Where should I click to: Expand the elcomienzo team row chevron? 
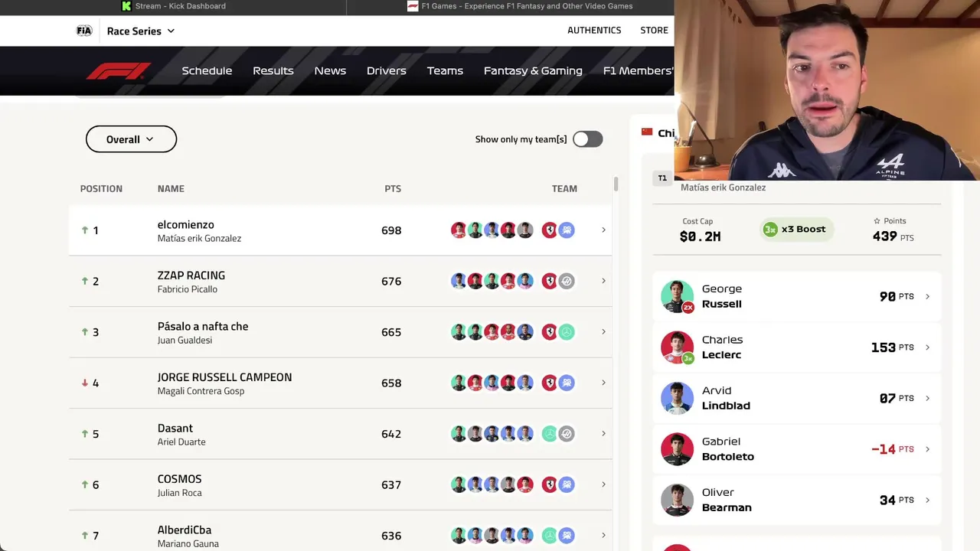[x=603, y=230]
